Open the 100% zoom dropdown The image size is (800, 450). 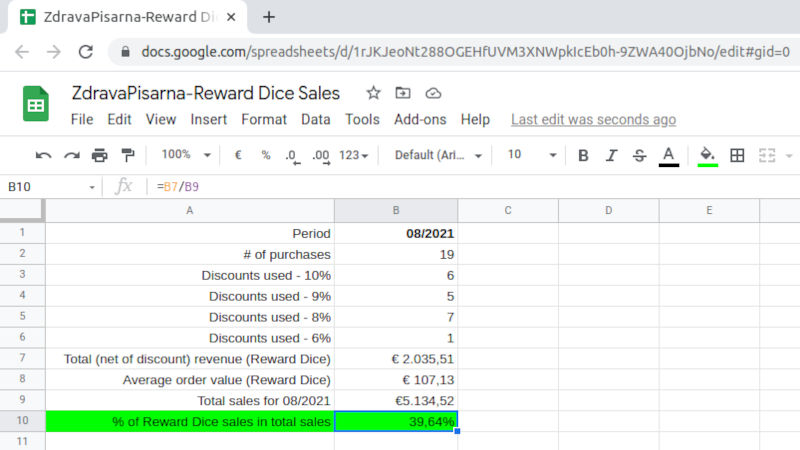186,155
